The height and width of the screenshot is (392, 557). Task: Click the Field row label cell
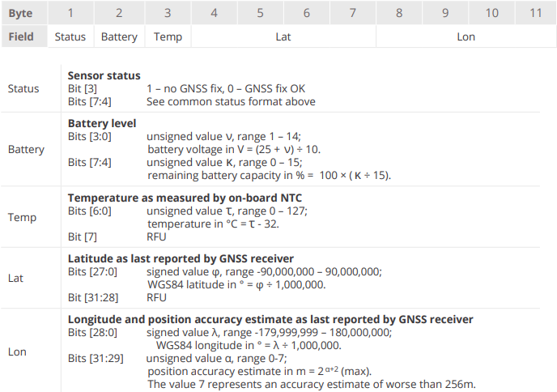point(21,36)
